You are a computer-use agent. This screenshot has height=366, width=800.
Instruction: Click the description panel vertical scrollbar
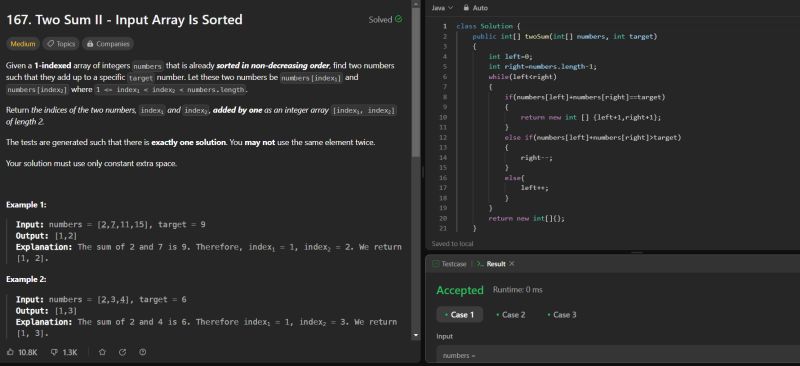[415, 83]
